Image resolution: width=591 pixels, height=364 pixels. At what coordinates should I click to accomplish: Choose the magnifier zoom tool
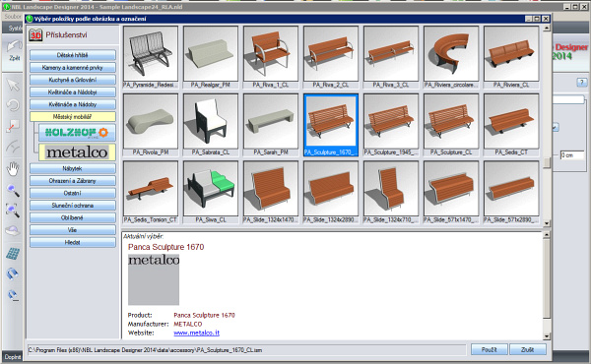click(x=13, y=191)
